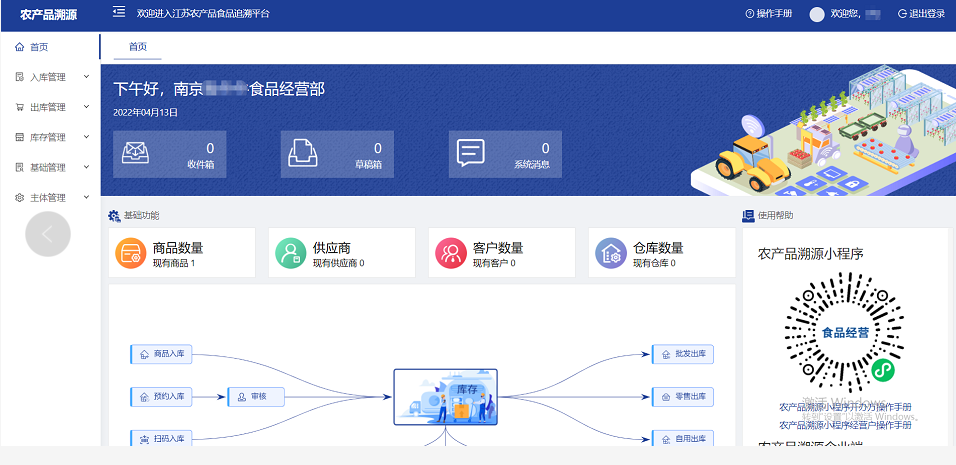Click the 商品入库 flowchart node
The width and height of the screenshot is (956, 465).
click(x=161, y=354)
